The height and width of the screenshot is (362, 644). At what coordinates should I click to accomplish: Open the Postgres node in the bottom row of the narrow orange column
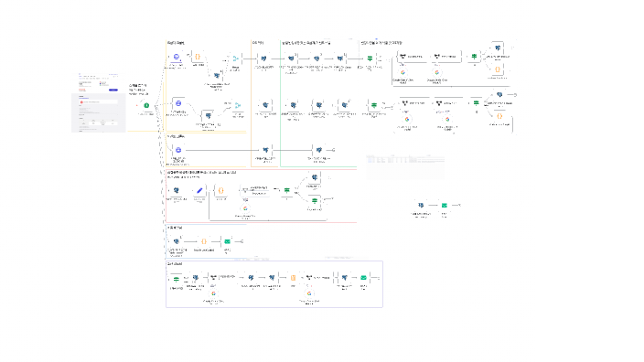tap(265, 150)
